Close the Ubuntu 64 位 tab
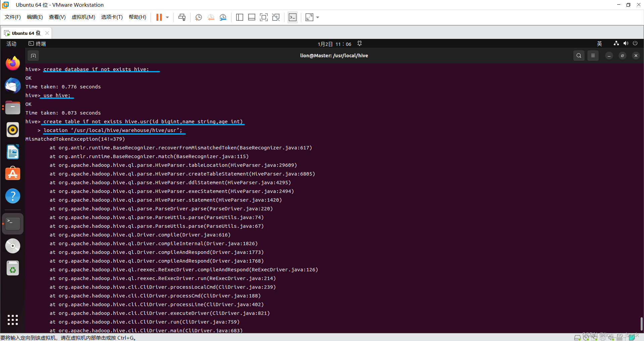The width and height of the screenshot is (644, 341). coord(47,33)
